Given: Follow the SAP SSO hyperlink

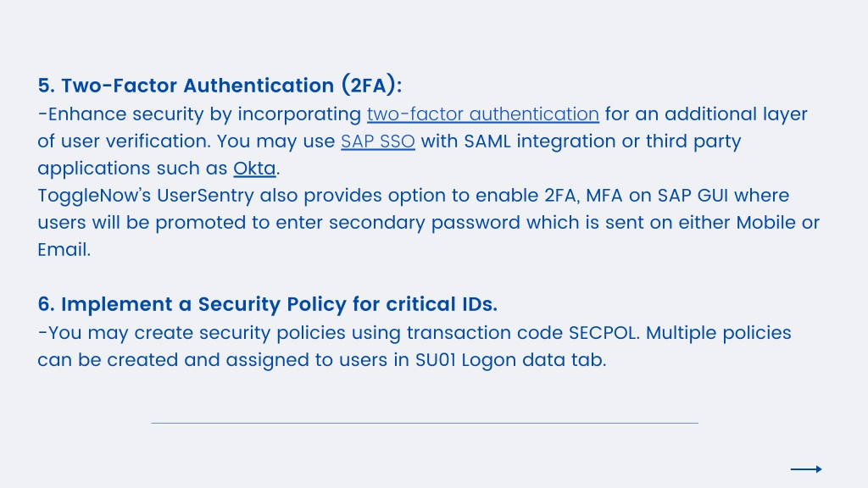Looking at the screenshot, I should [x=377, y=141].
